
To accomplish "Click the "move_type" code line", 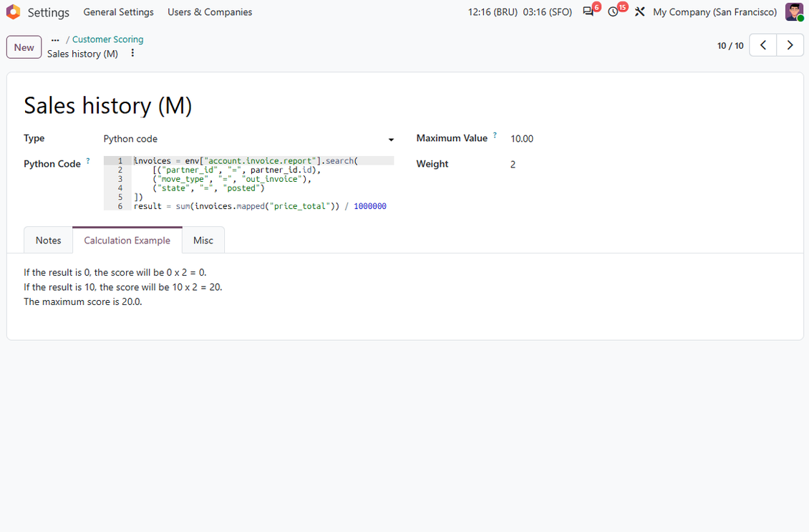I will [x=232, y=179].
